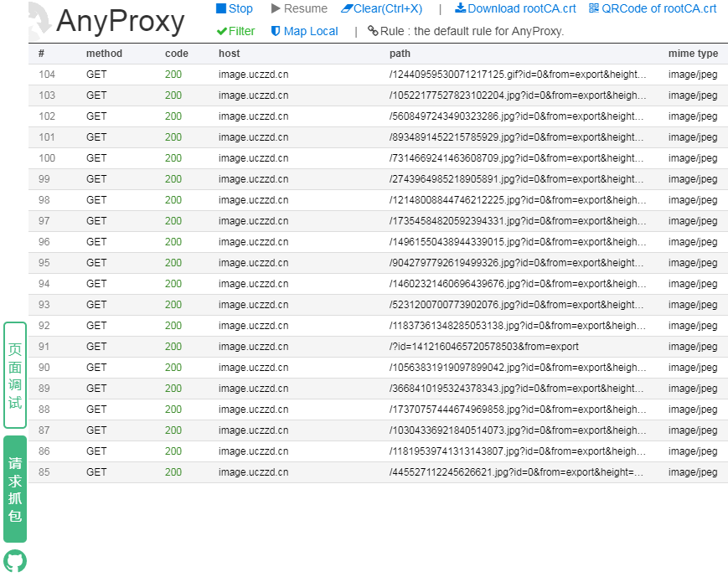Open request /?id=1412160465720578503&from=export

tap(483, 347)
